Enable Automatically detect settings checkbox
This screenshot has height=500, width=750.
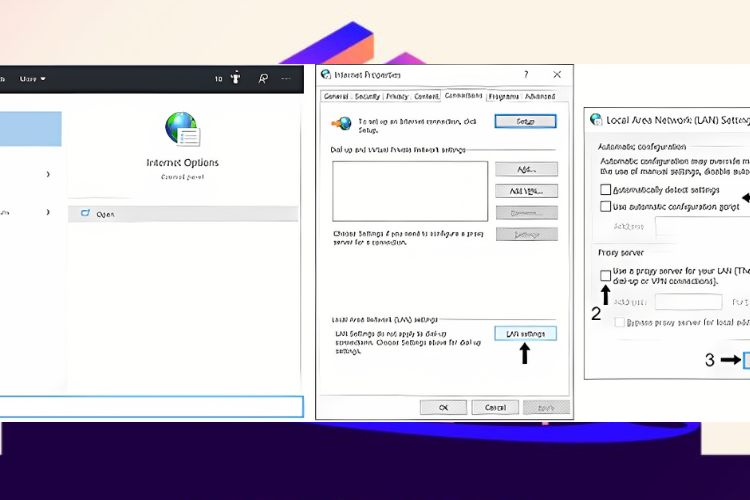pyautogui.click(x=605, y=189)
